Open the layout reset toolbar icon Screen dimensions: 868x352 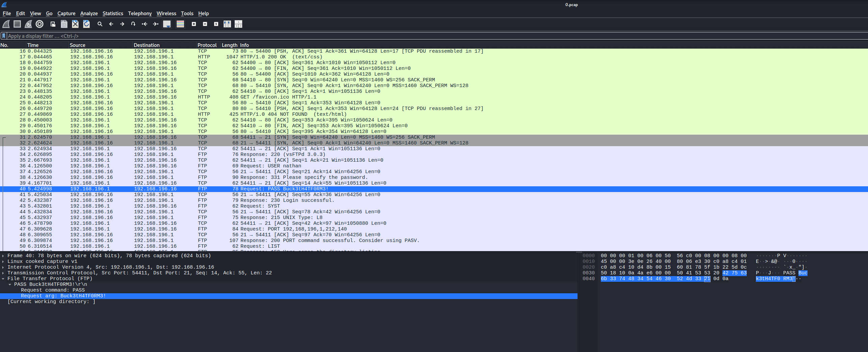click(x=238, y=24)
